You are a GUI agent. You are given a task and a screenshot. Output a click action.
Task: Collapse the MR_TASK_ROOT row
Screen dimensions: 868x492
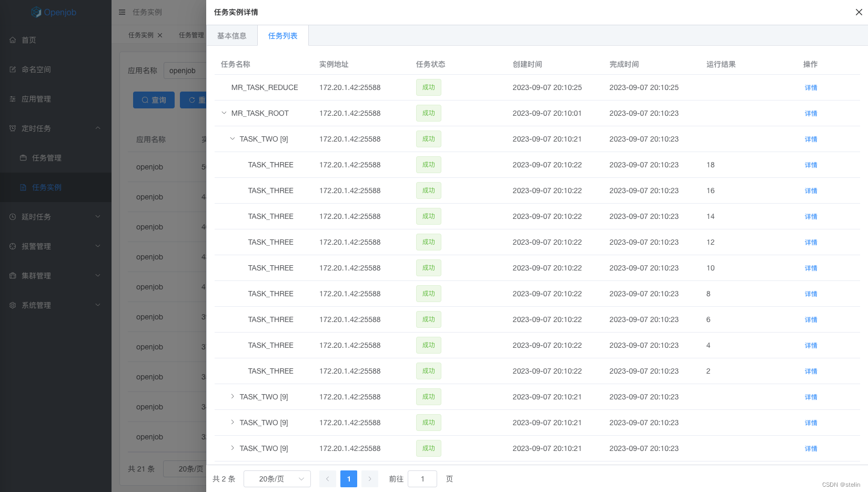224,113
